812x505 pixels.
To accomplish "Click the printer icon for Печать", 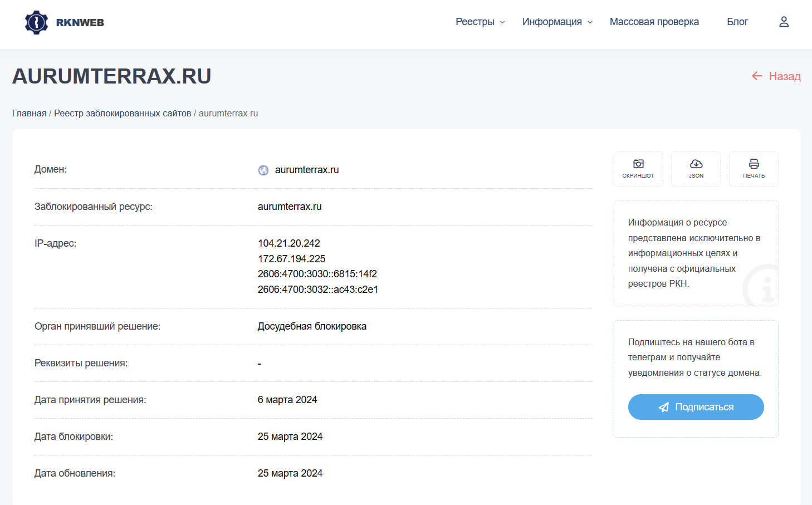I will (x=754, y=164).
